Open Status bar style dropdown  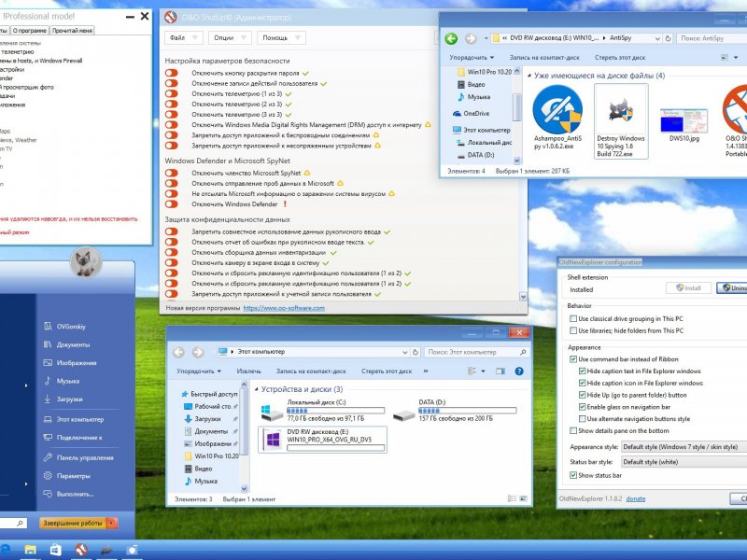click(x=684, y=462)
